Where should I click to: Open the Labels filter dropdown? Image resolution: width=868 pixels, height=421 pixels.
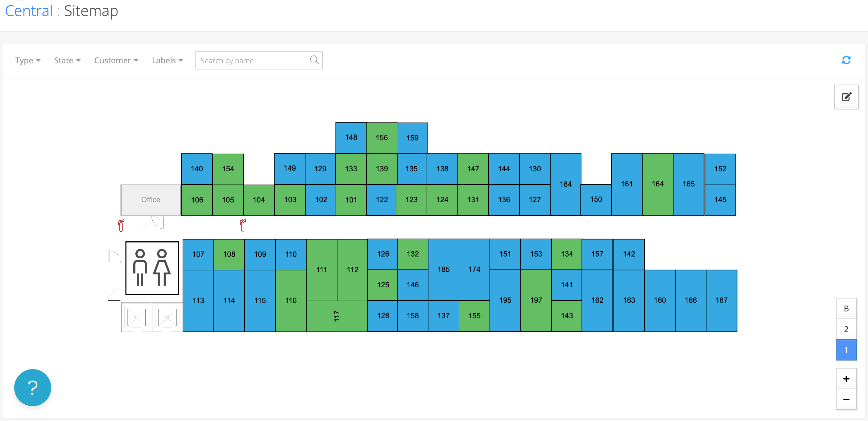click(x=167, y=60)
